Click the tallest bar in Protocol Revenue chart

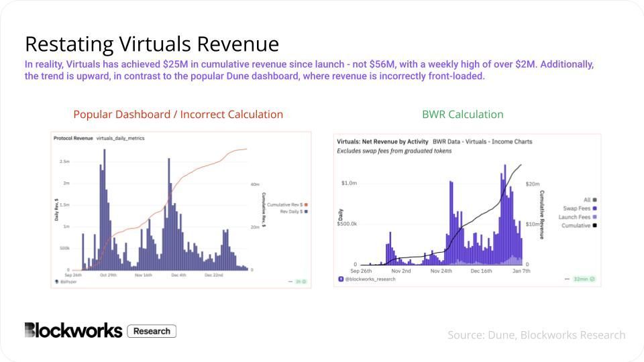click(x=105, y=209)
